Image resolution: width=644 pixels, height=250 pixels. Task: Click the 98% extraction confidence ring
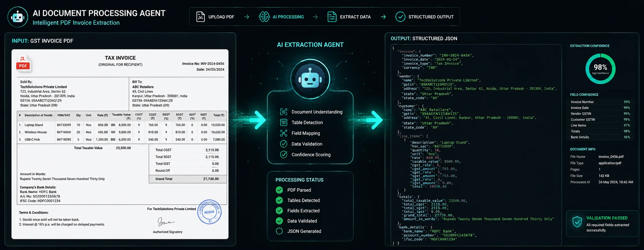point(600,69)
